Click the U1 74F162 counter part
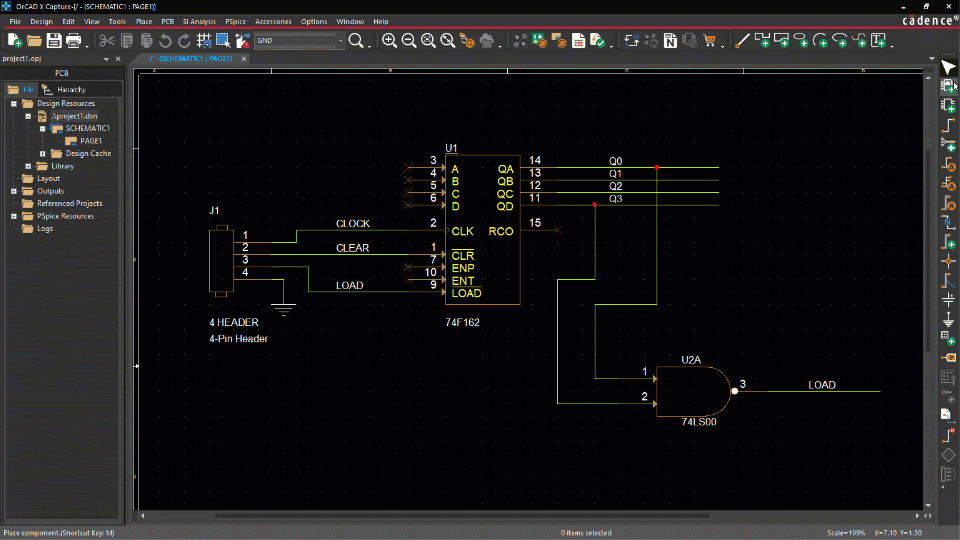Image resolution: width=960 pixels, height=540 pixels. coord(482,230)
